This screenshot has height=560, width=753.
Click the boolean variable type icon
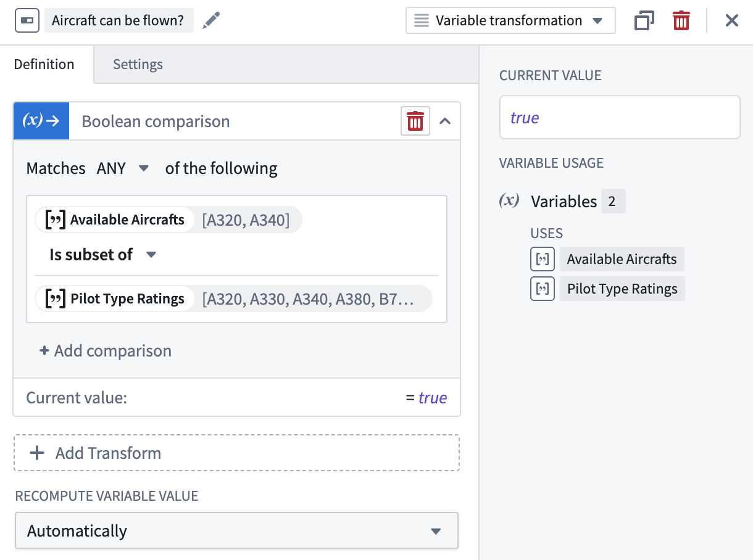pyautogui.click(x=27, y=21)
